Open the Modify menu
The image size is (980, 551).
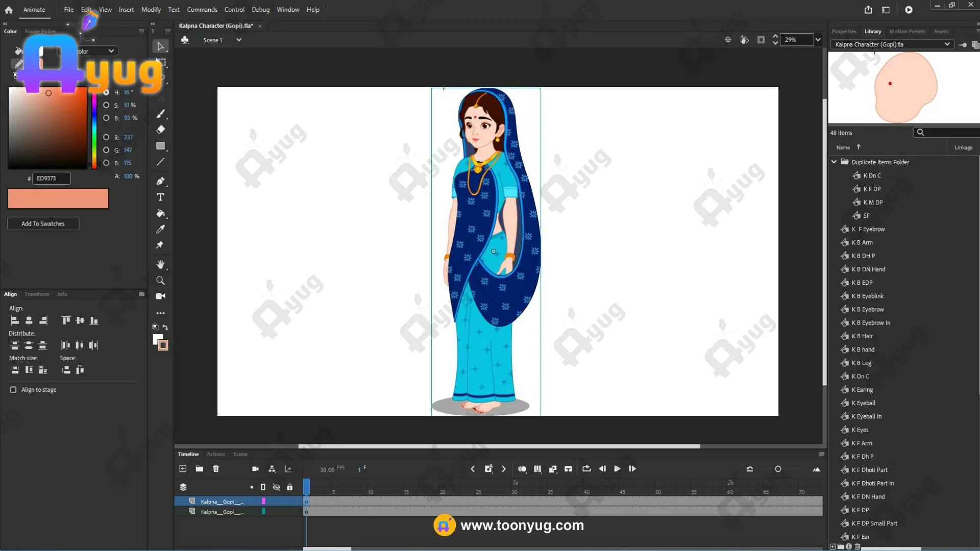(x=151, y=10)
